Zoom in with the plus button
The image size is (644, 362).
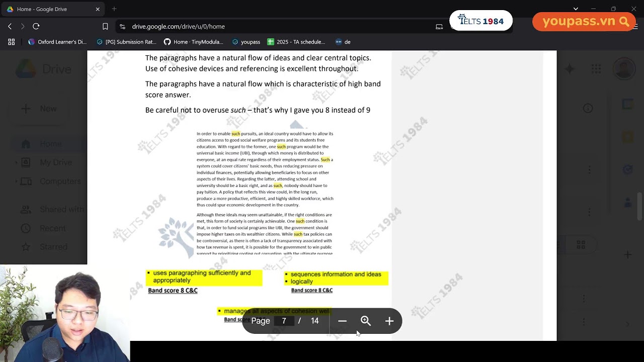tap(389, 321)
